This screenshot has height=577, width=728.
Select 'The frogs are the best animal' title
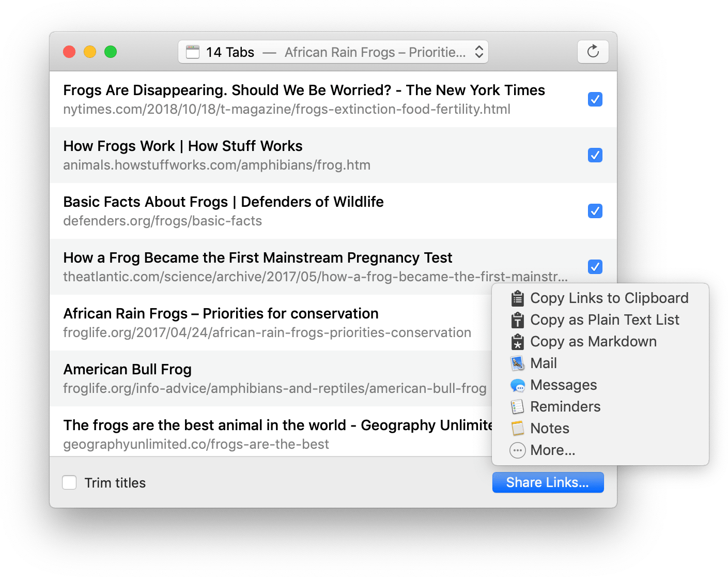(x=277, y=426)
